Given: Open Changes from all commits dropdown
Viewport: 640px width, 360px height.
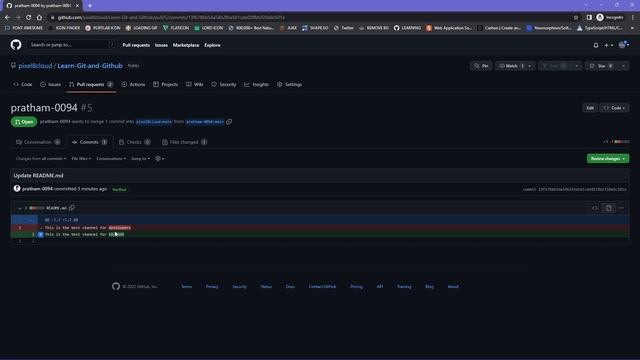Looking at the screenshot, I should coord(41,158).
